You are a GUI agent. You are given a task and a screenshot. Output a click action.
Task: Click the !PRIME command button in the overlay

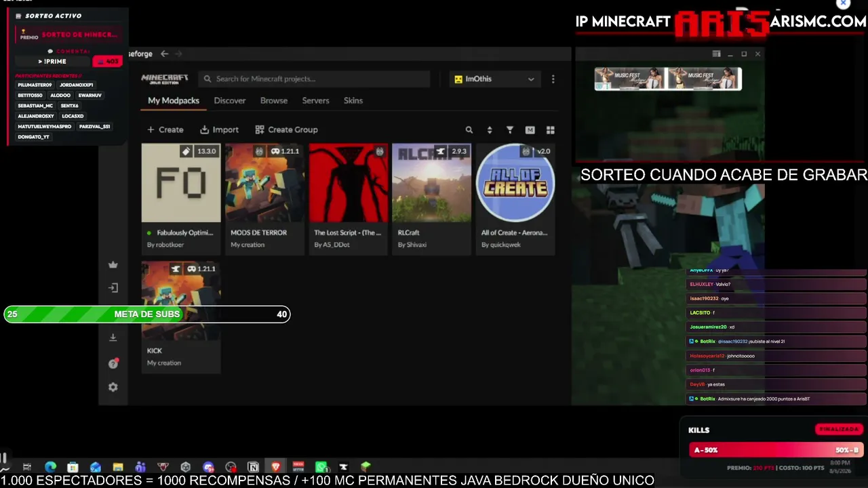[x=52, y=61]
